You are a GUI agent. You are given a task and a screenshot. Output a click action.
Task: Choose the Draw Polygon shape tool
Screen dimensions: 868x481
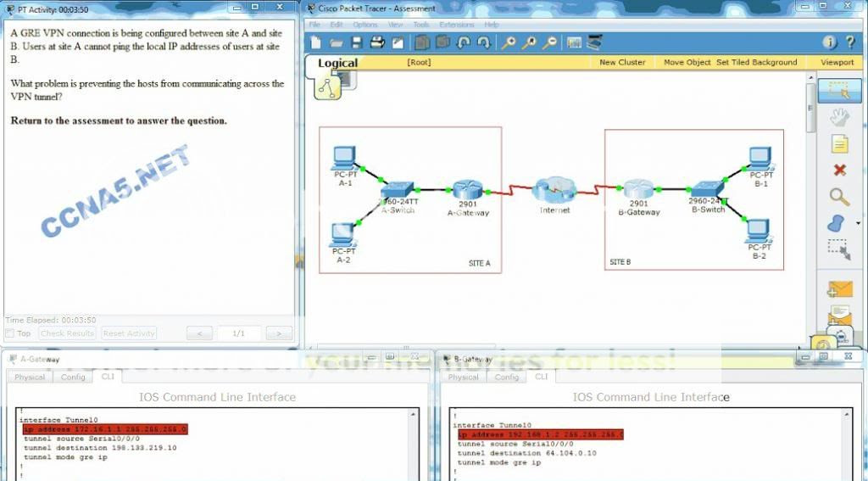coord(837,223)
